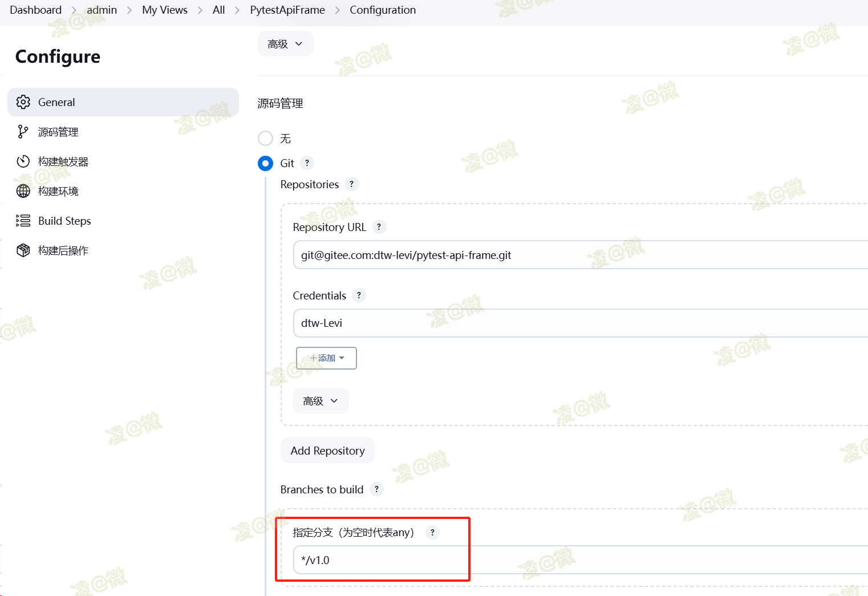Screen dimensions: 868x596
Task: Jump to 构建环境 section
Action: pos(123,191)
